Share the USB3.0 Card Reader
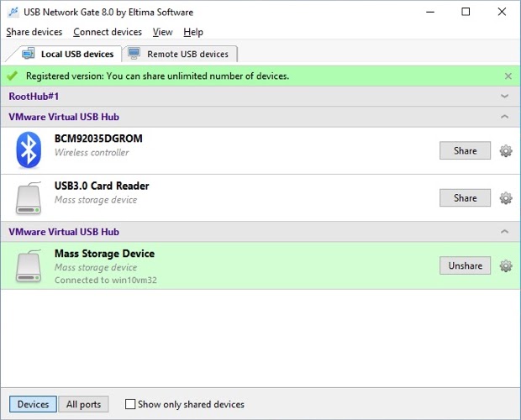This screenshot has width=521, height=420. [465, 198]
